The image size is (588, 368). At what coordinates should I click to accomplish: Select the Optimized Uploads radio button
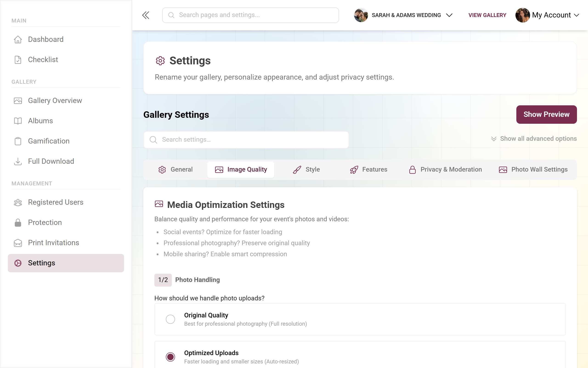pyautogui.click(x=170, y=357)
